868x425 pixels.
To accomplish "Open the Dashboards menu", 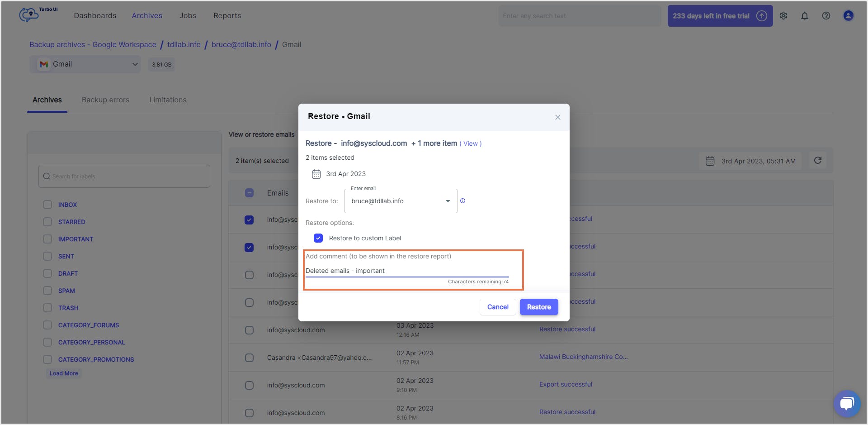I will pyautogui.click(x=95, y=15).
